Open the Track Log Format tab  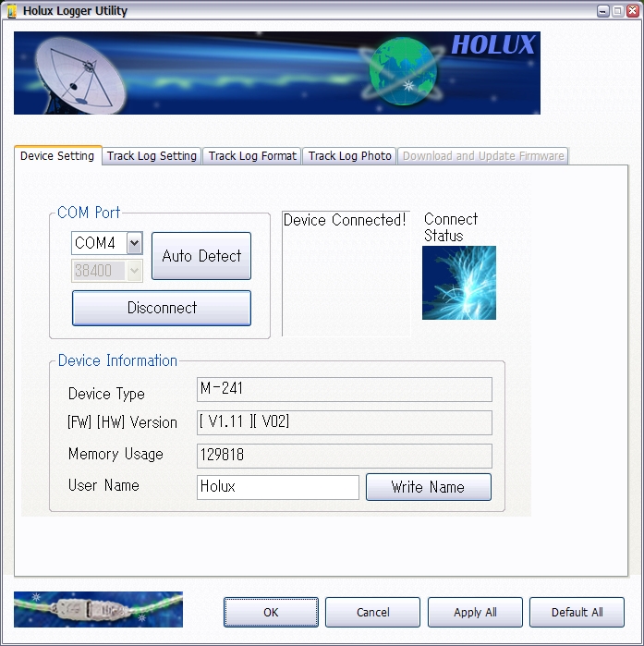(252, 156)
